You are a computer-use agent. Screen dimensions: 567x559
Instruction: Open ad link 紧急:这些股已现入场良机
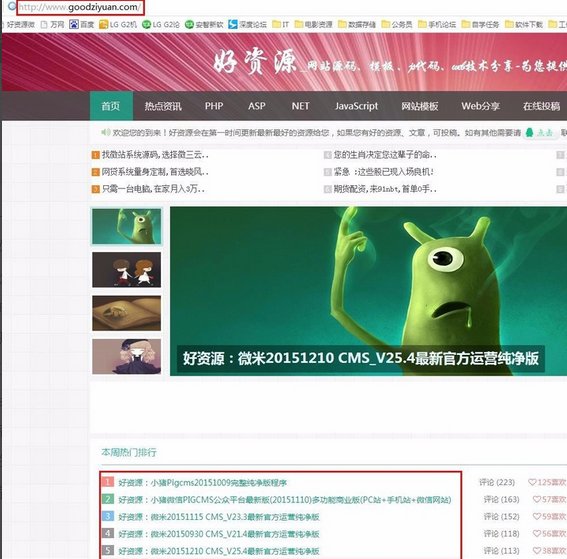(x=383, y=172)
